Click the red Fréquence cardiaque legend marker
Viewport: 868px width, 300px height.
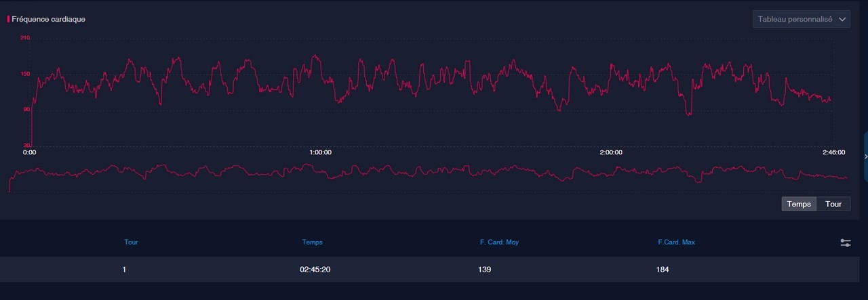(x=8, y=19)
